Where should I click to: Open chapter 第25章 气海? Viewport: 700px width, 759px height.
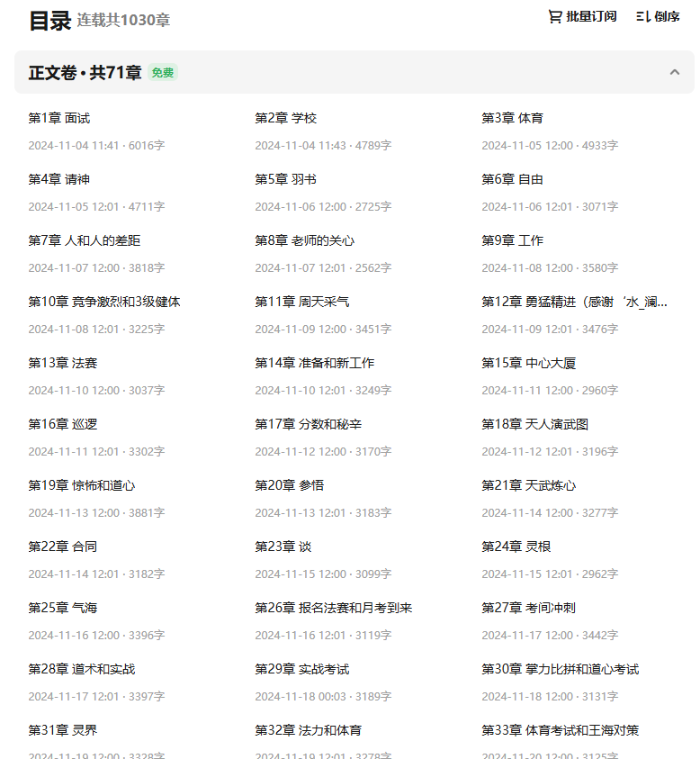(x=63, y=608)
